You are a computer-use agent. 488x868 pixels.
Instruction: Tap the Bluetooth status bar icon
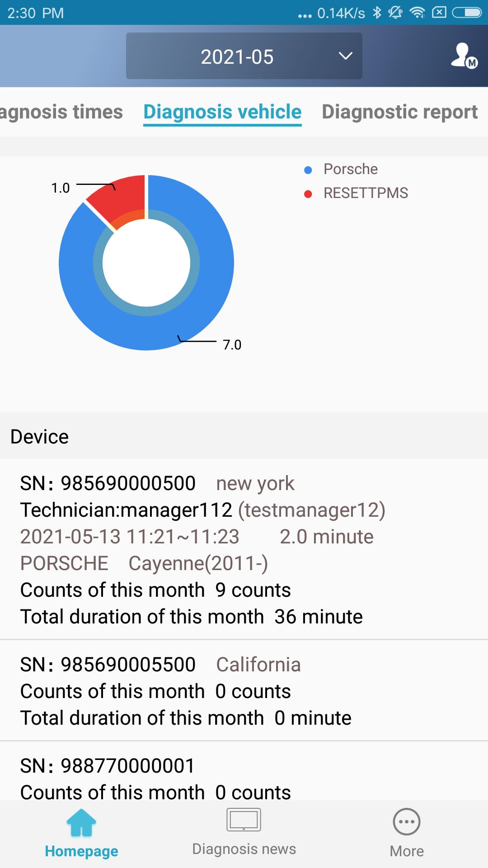tap(377, 13)
